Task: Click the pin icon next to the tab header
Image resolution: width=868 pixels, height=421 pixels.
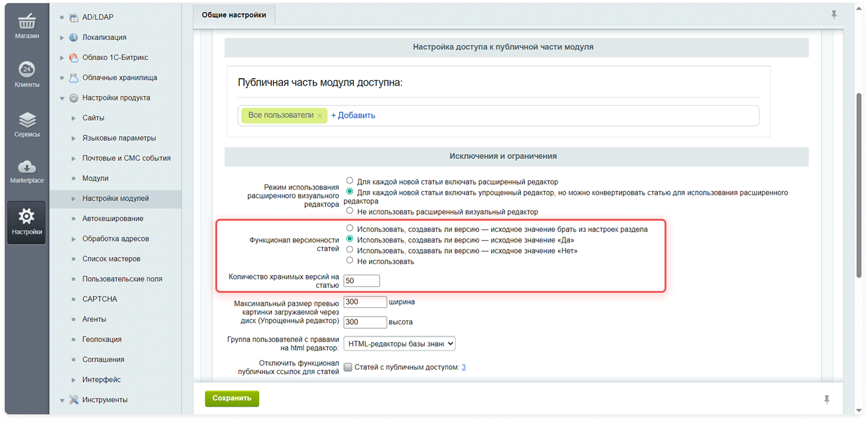Action: 834,15
